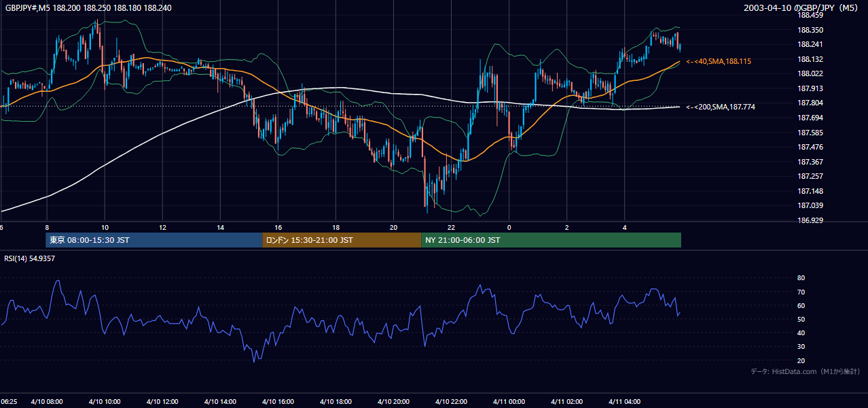Image resolution: width=868 pixels, height=408 pixels.
Task: Click price axis value 188.241
Action: tap(810, 44)
